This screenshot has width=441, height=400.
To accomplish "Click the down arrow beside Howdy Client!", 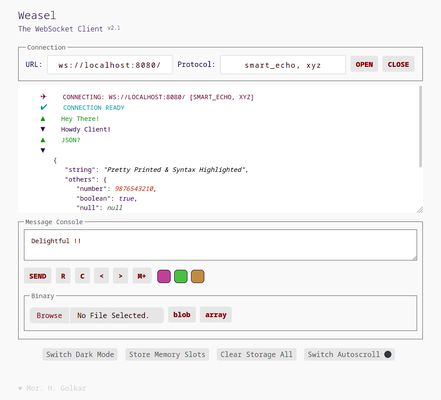I will (x=43, y=129).
